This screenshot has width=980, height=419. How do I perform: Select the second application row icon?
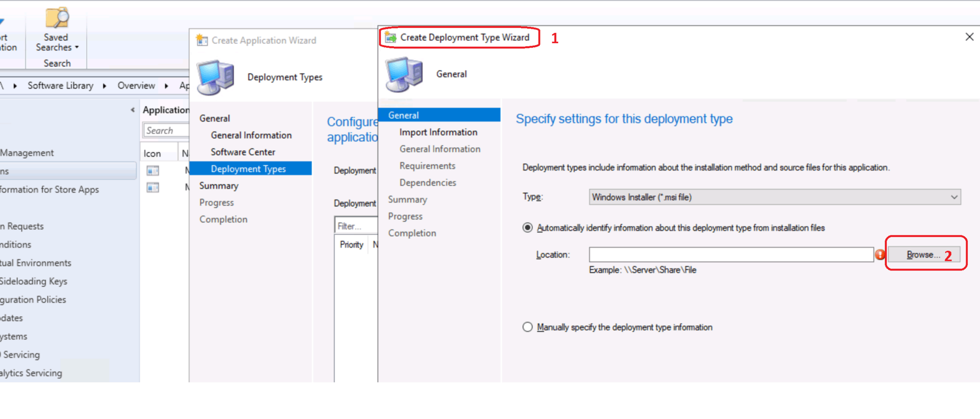pos(153,188)
